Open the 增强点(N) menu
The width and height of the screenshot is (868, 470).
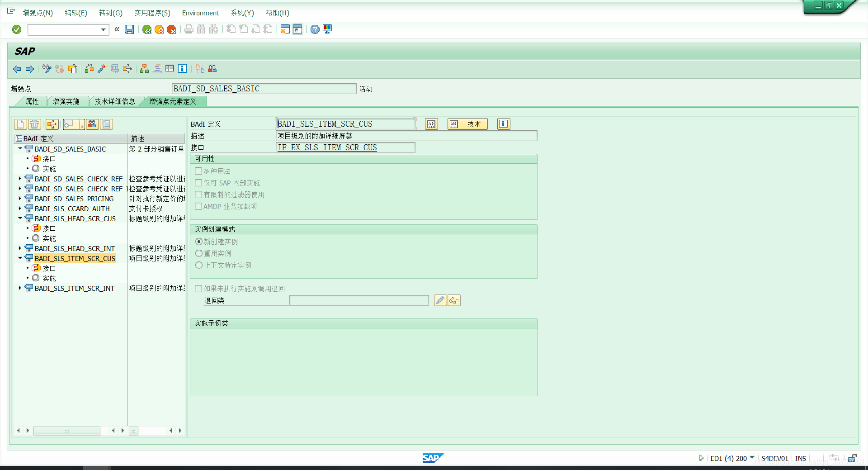(x=38, y=13)
